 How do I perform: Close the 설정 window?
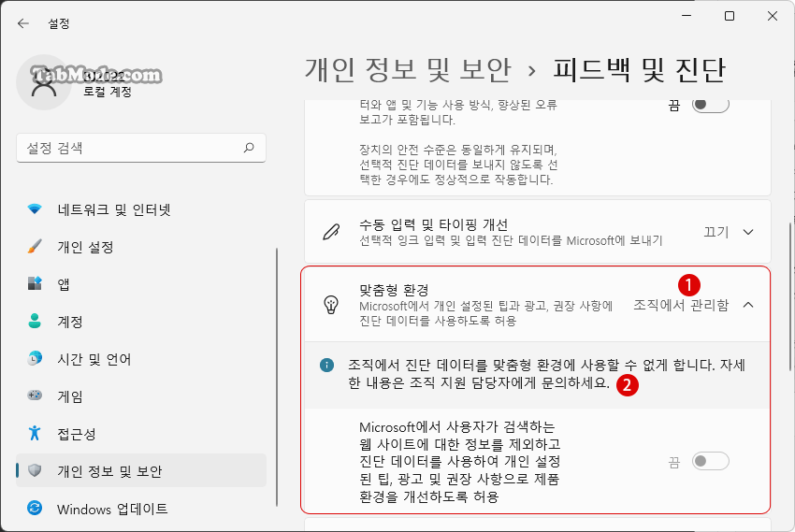pos(773,16)
